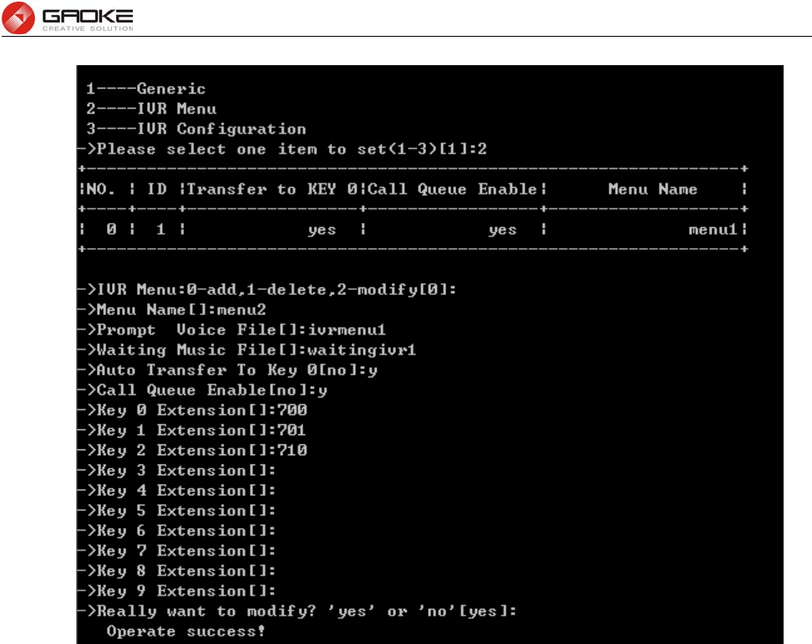Click the 'Call Queue Enable' column header
Viewport: 812px width, 644px height.
(x=452, y=189)
